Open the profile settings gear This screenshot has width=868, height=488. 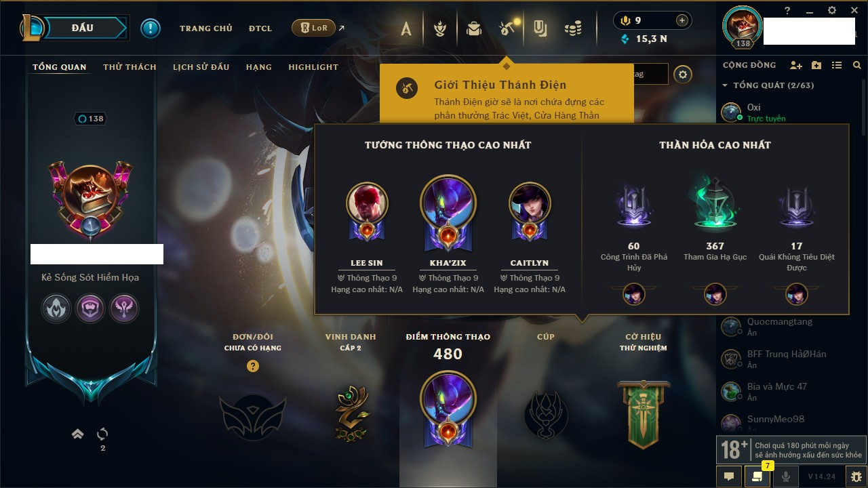point(683,75)
